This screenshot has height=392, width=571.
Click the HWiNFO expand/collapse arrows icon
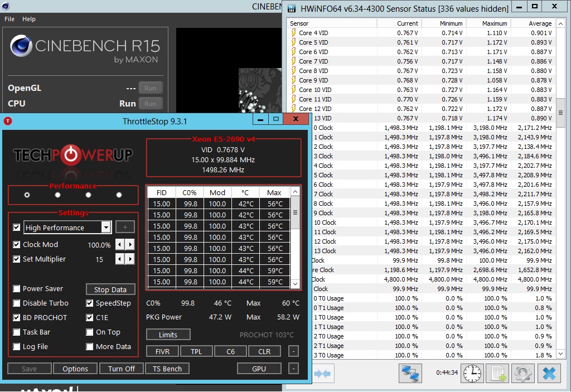322,374
